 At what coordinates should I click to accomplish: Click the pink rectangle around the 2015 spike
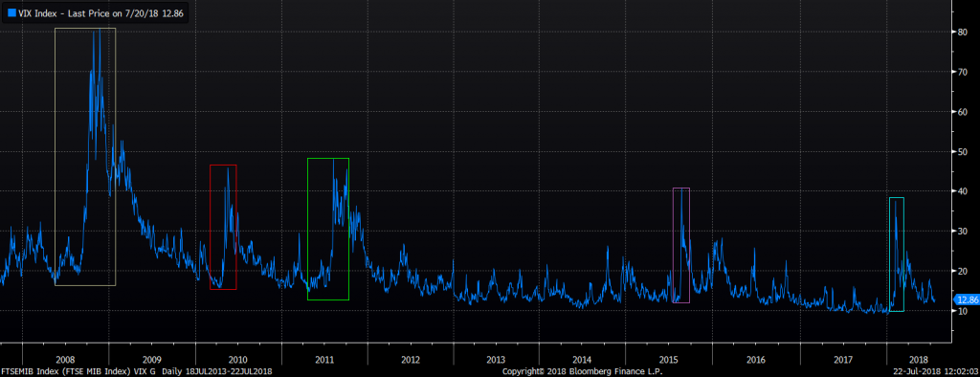tap(681, 245)
